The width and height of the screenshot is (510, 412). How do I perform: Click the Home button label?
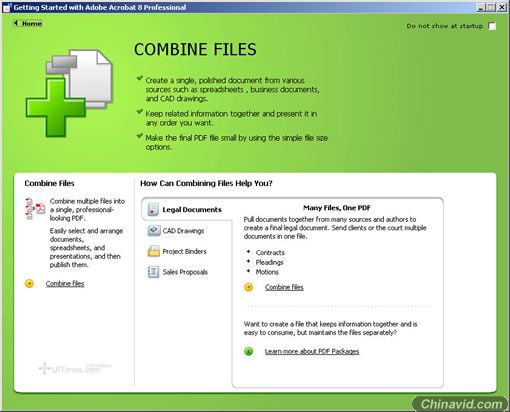pyautogui.click(x=32, y=23)
